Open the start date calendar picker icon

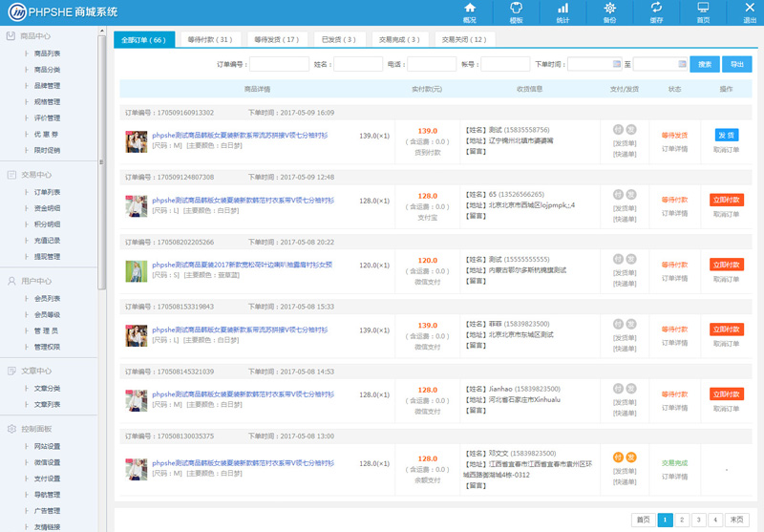coord(616,64)
